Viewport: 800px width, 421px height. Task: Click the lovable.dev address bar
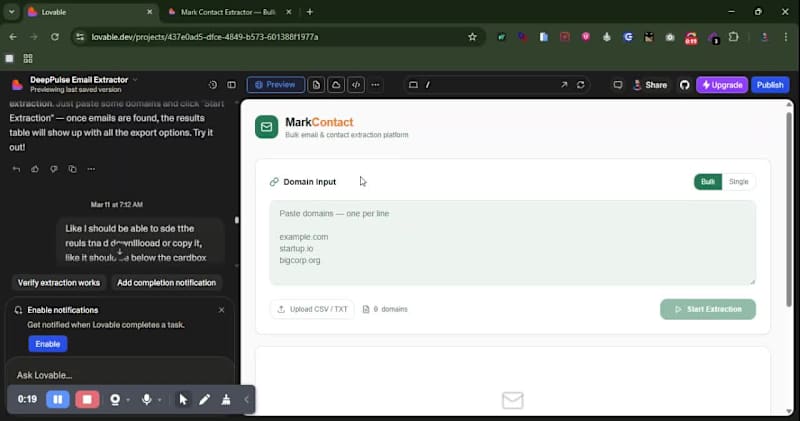(278, 37)
